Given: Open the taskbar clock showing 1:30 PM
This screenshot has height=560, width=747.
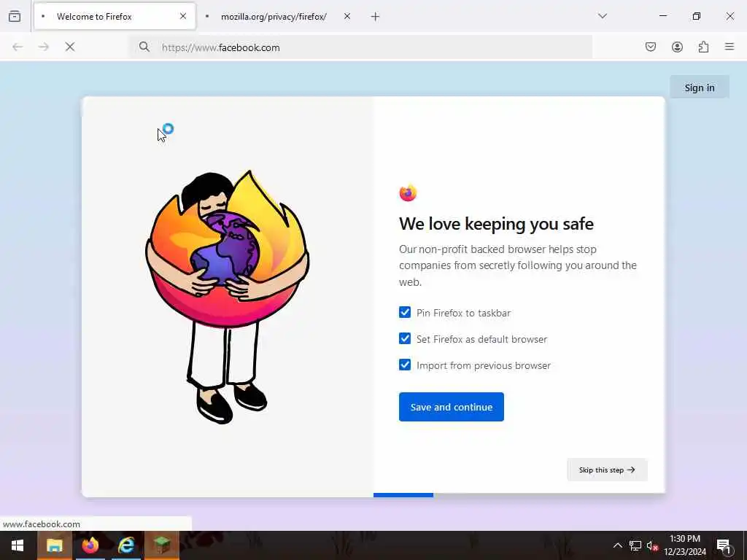Looking at the screenshot, I should click(x=685, y=545).
